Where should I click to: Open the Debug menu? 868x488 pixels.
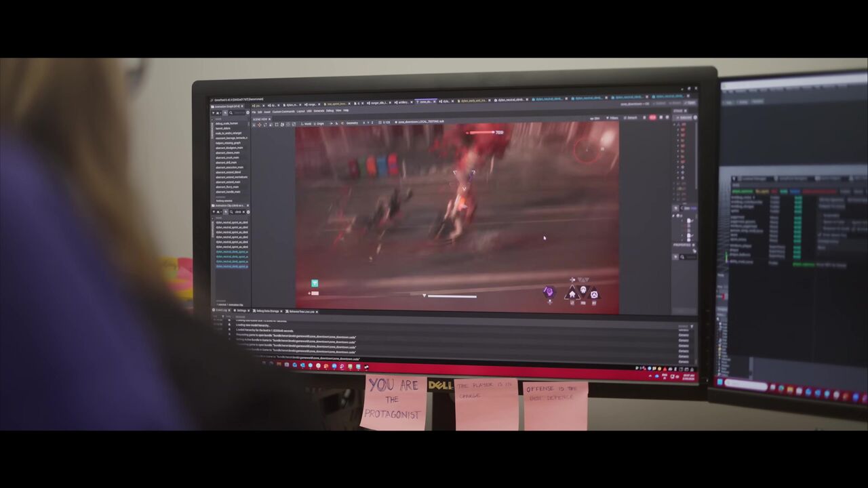coord(330,110)
